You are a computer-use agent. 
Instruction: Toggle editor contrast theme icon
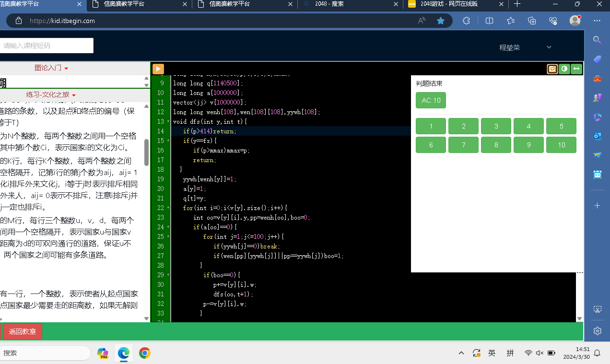point(564,69)
